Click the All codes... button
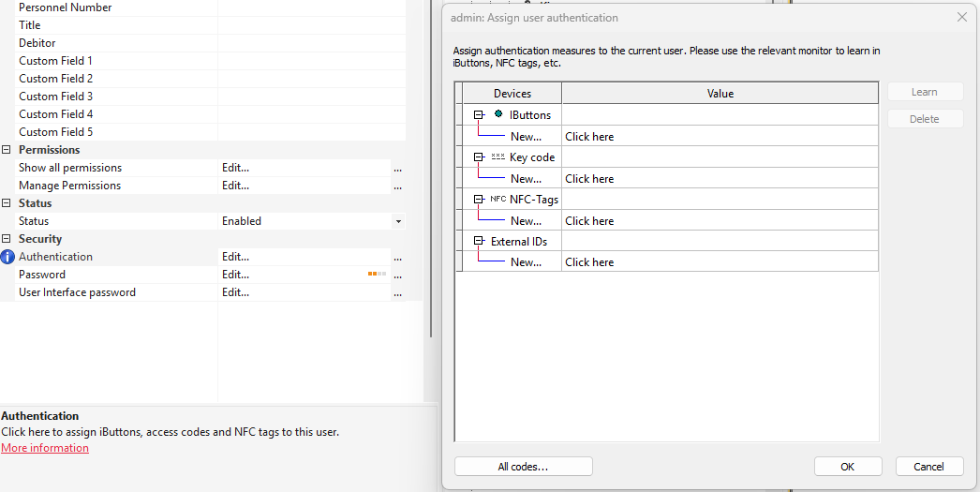The image size is (980, 492). pos(523,467)
